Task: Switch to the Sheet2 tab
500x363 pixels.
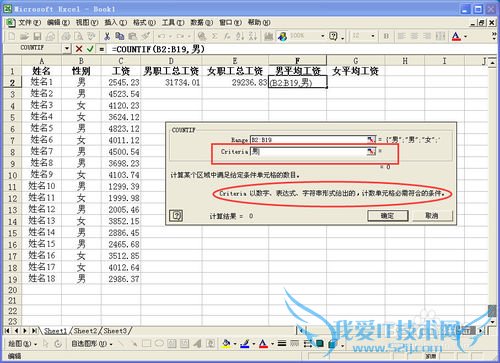Action: [85, 331]
